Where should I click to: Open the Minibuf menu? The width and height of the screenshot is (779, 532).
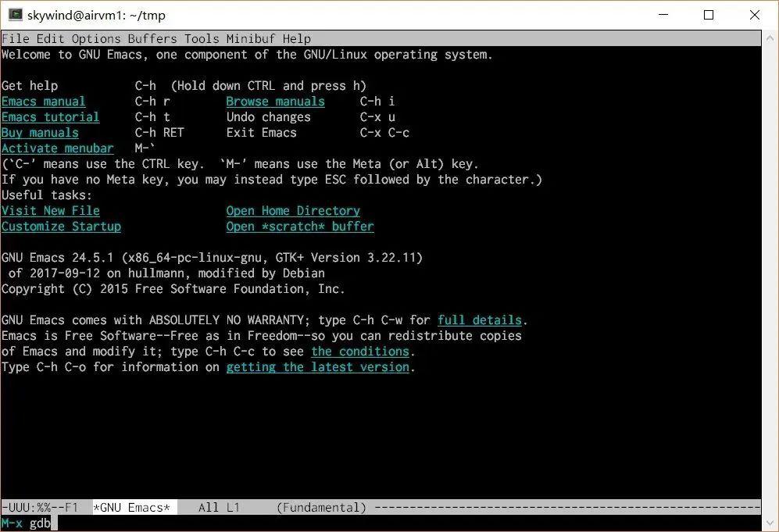250,39
